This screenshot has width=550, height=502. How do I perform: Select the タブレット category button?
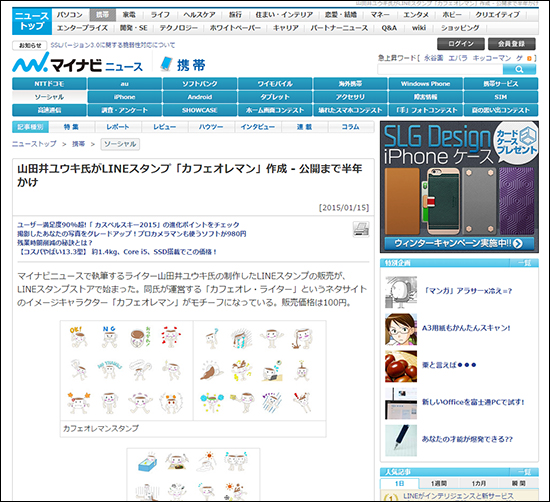point(275,97)
